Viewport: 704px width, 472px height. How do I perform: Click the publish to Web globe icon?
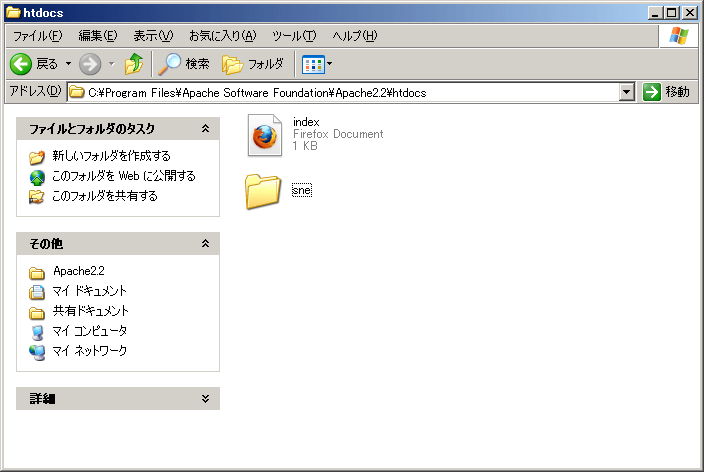coord(37,177)
